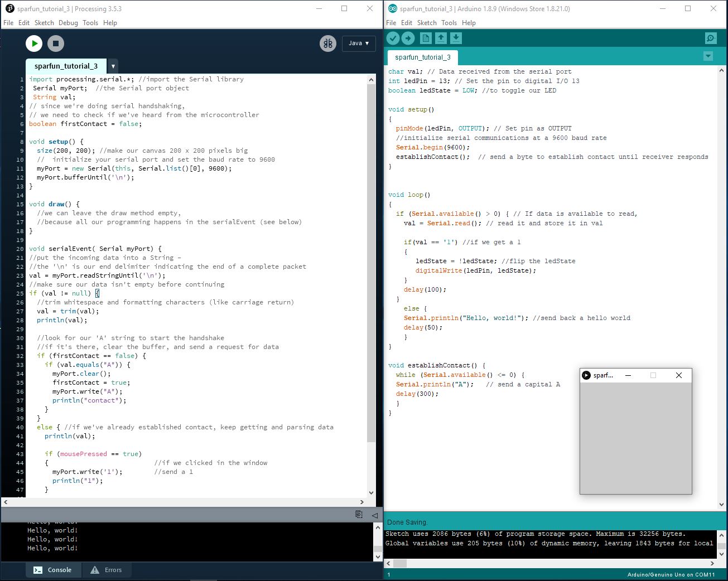728x581 pixels.
Task: Open the Processing Sketch menu
Action: (x=44, y=23)
